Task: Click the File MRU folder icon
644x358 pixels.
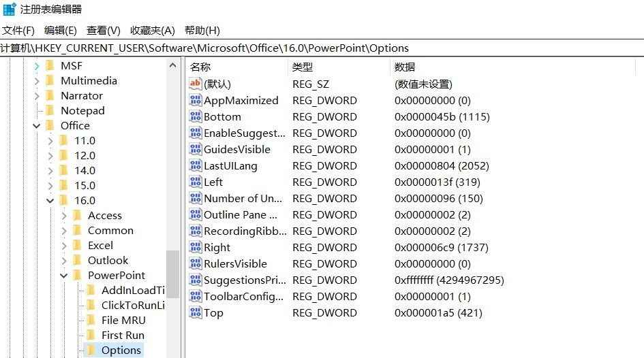Action: [91, 320]
